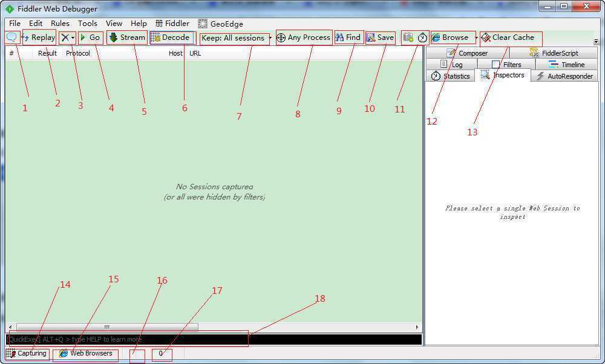
Task: Click the Save sessions button
Action: [x=380, y=37]
